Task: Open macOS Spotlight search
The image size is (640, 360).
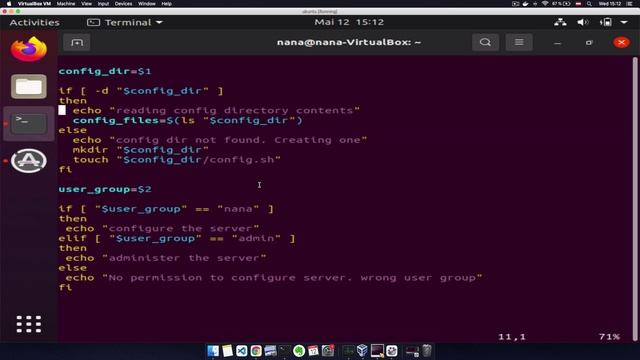Action: (x=589, y=4)
